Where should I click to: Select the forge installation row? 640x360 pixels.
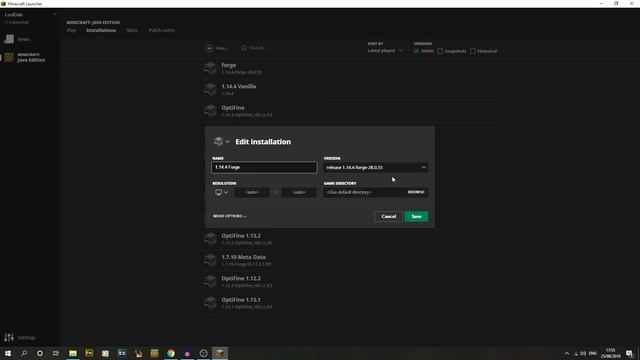point(350,68)
